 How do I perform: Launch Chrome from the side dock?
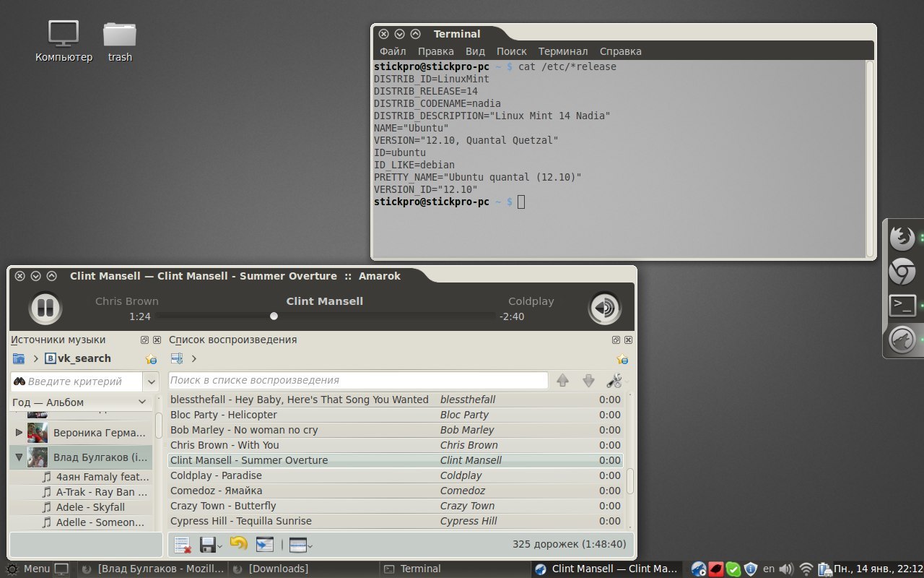pyautogui.click(x=902, y=272)
